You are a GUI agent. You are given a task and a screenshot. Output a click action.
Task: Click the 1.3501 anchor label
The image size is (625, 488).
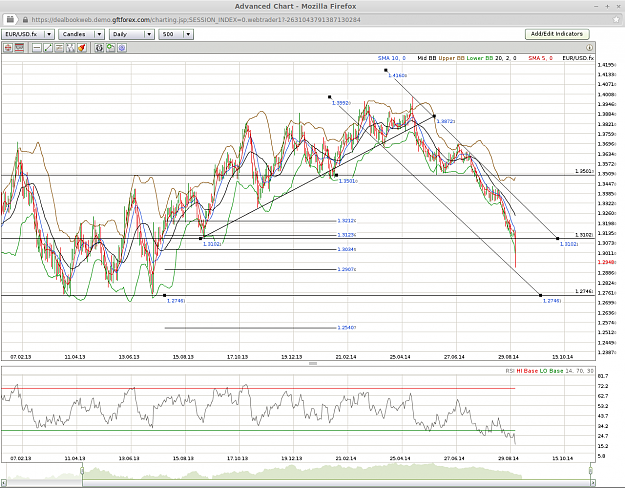348,181
